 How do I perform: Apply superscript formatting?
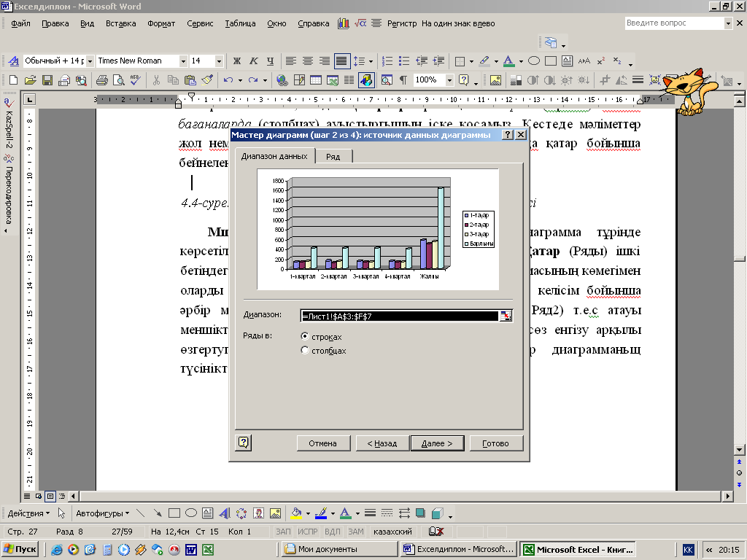click(x=601, y=61)
